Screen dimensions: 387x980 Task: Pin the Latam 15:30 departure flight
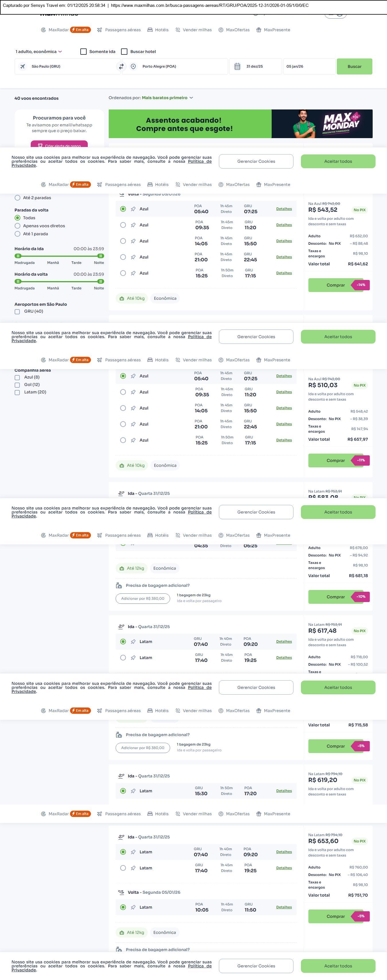[133, 791]
